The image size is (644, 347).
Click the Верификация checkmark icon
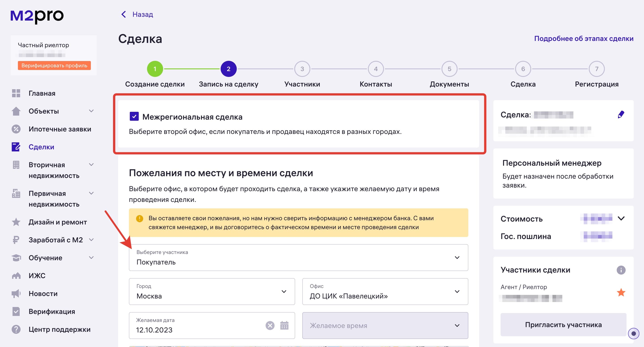coord(16,311)
